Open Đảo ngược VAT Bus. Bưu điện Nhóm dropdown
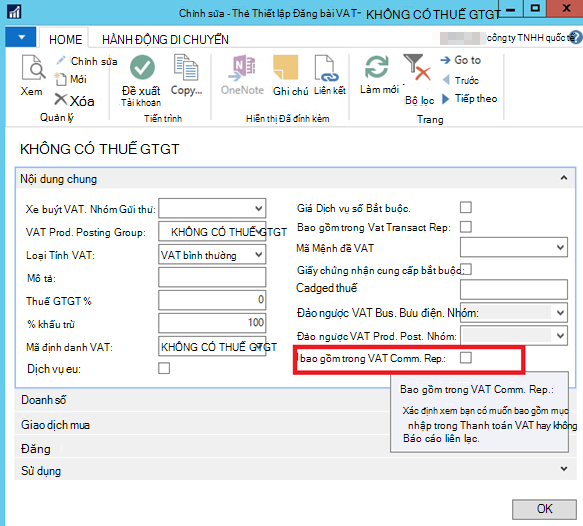 pos(560,313)
